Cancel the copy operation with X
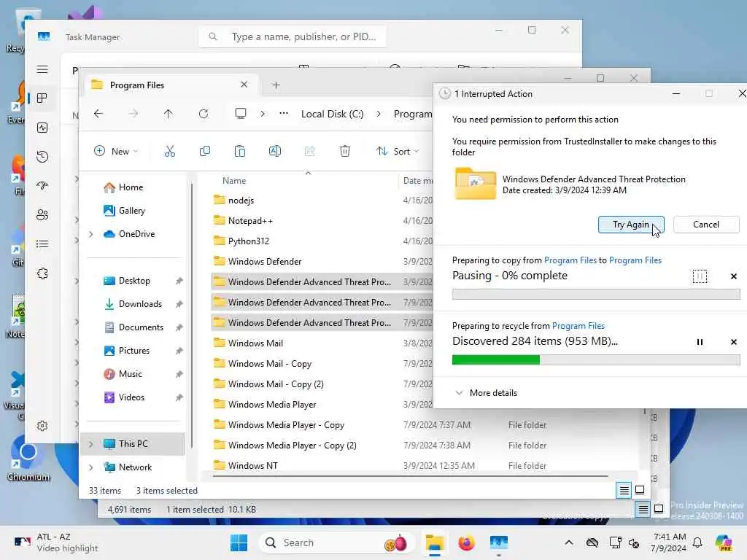Viewport: 747px width, 560px height. (734, 276)
